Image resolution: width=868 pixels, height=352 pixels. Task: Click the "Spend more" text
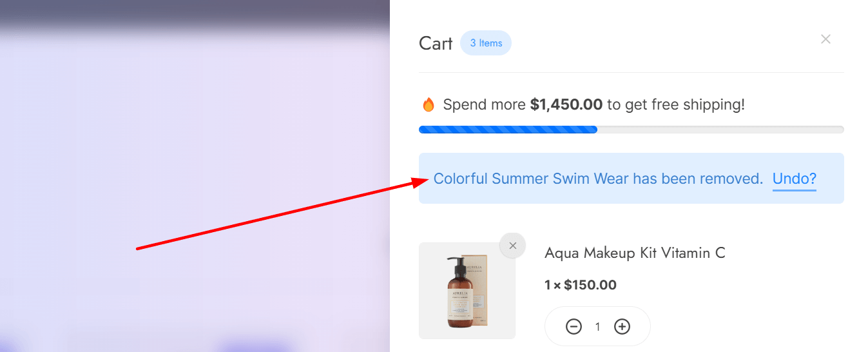(484, 104)
